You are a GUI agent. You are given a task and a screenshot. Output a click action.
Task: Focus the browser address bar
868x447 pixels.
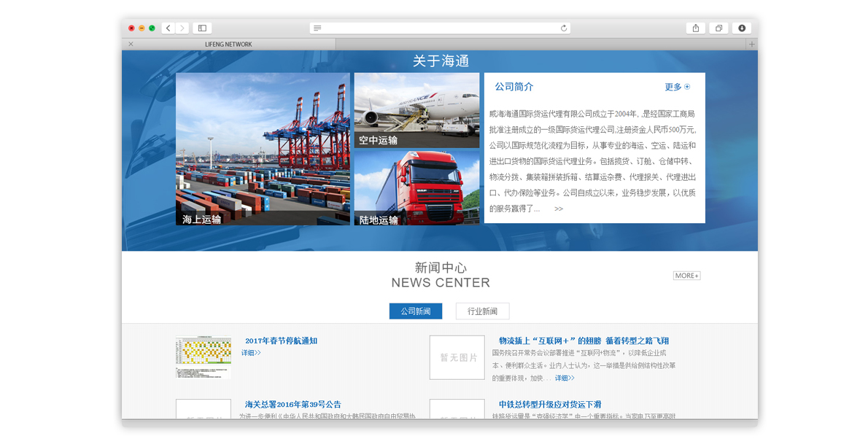(x=440, y=28)
